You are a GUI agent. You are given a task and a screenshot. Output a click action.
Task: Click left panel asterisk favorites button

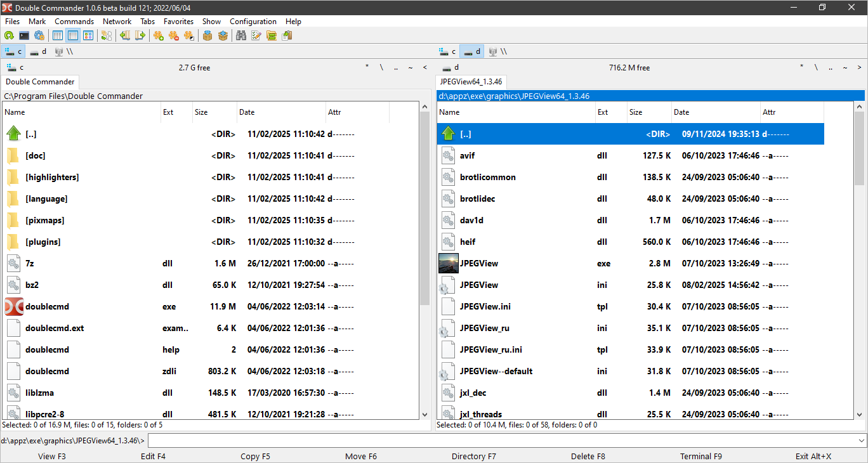pos(367,67)
